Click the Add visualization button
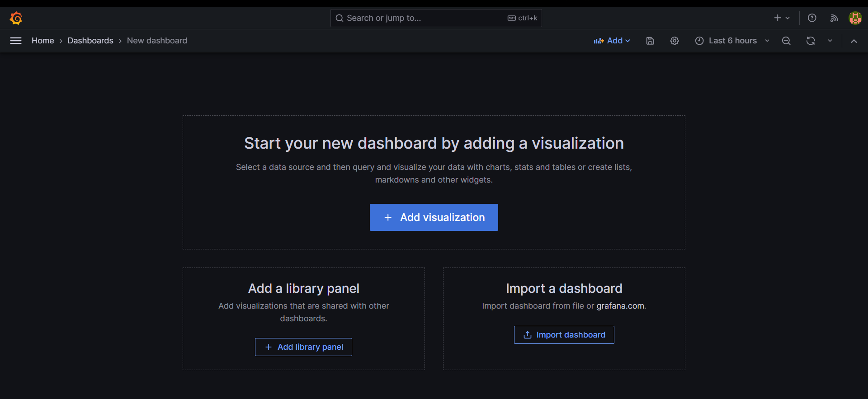The width and height of the screenshot is (868, 399). (434, 217)
